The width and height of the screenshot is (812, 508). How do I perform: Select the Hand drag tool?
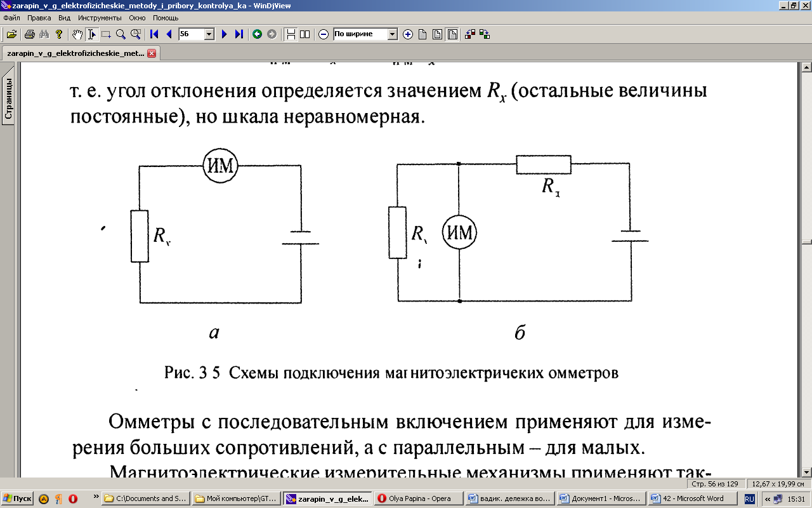[77, 34]
